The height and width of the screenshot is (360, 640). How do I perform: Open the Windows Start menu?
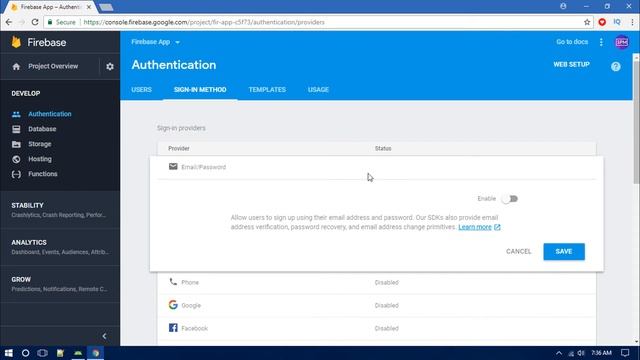[9, 353]
